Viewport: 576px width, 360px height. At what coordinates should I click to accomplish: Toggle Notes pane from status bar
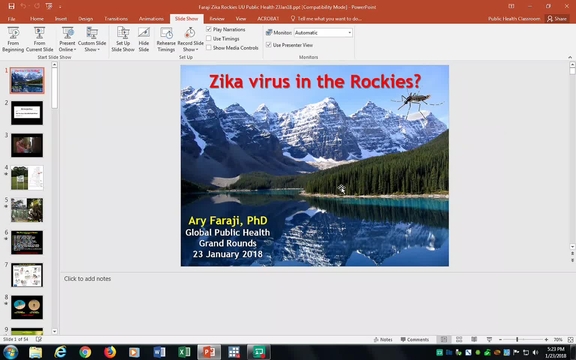click(x=383, y=339)
